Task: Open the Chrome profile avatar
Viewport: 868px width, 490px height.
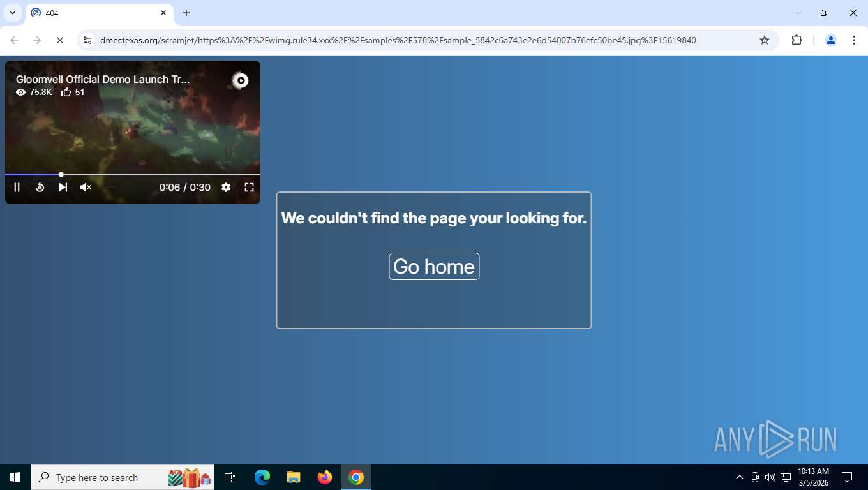Action: 831,40
